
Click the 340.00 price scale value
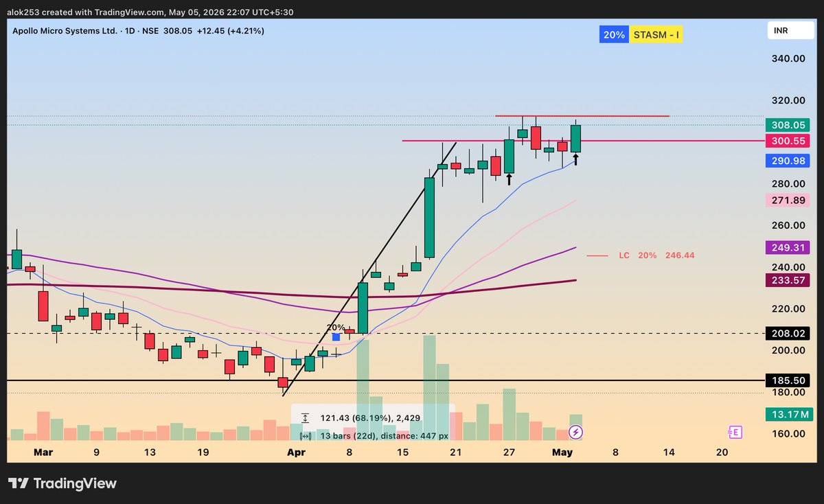click(788, 59)
